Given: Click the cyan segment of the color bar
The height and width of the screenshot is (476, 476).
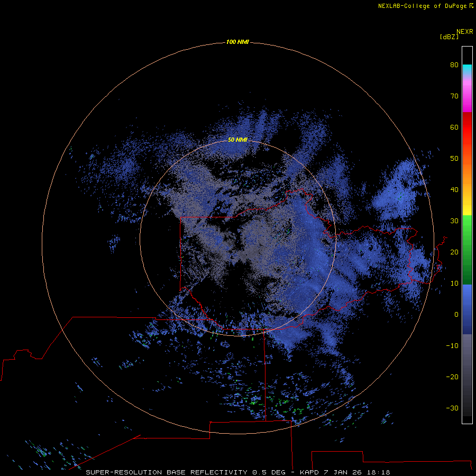Looking at the screenshot, I should click(467, 69).
